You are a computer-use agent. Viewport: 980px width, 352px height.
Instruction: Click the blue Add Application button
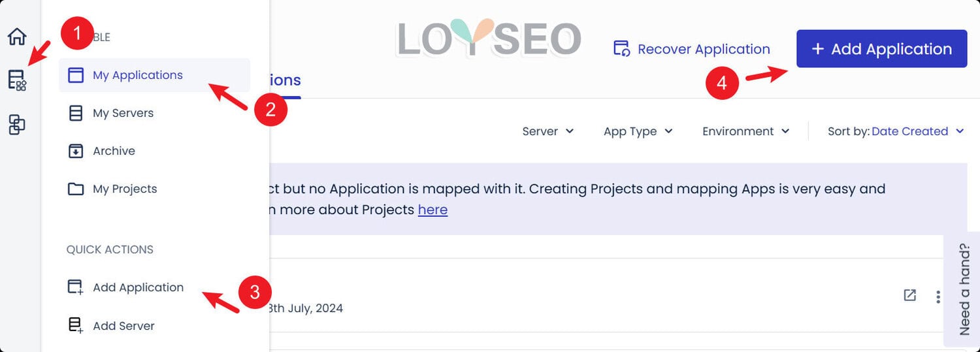pyautogui.click(x=881, y=49)
